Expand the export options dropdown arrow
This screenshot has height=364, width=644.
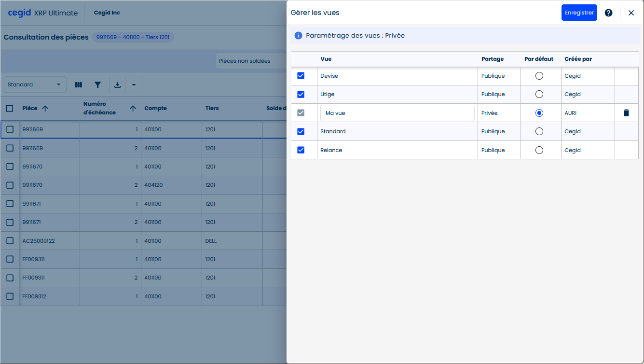click(134, 85)
